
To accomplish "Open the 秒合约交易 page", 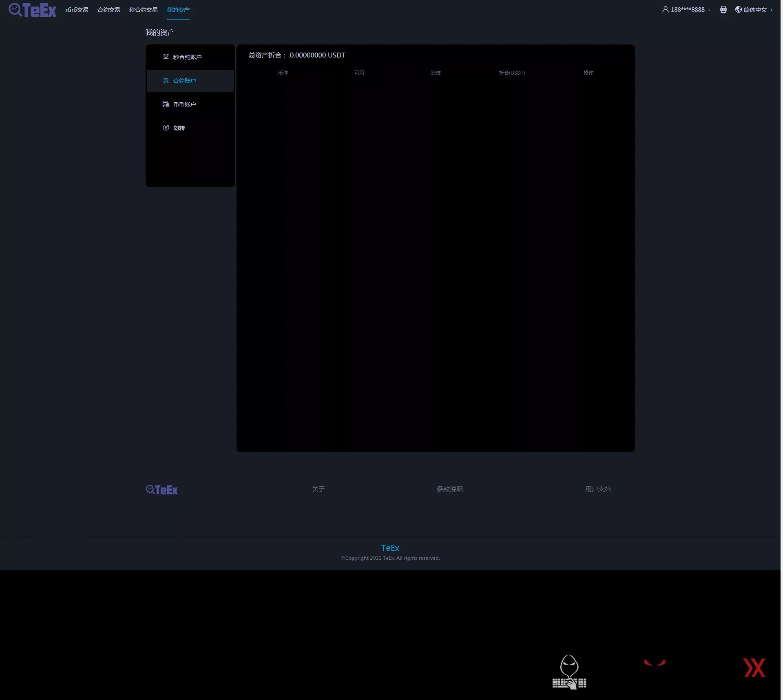I will pos(143,10).
